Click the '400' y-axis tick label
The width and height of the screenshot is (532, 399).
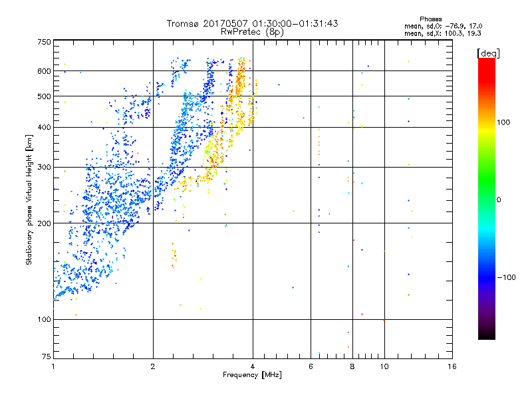click(x=44, y=128)
